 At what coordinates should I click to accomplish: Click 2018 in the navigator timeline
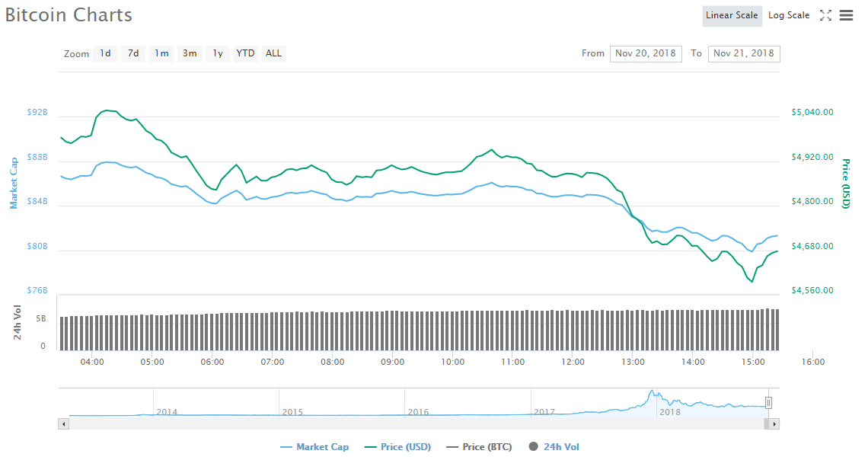[x=670, y=412]
